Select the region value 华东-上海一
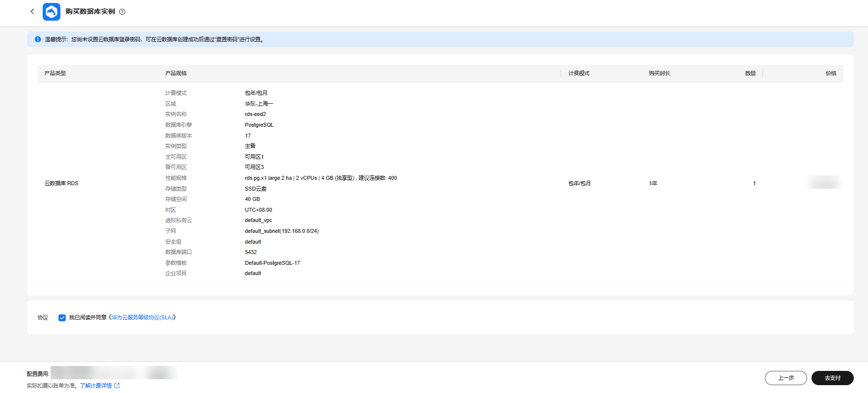This screenshot has width=868, height=393. pos(259,104)
